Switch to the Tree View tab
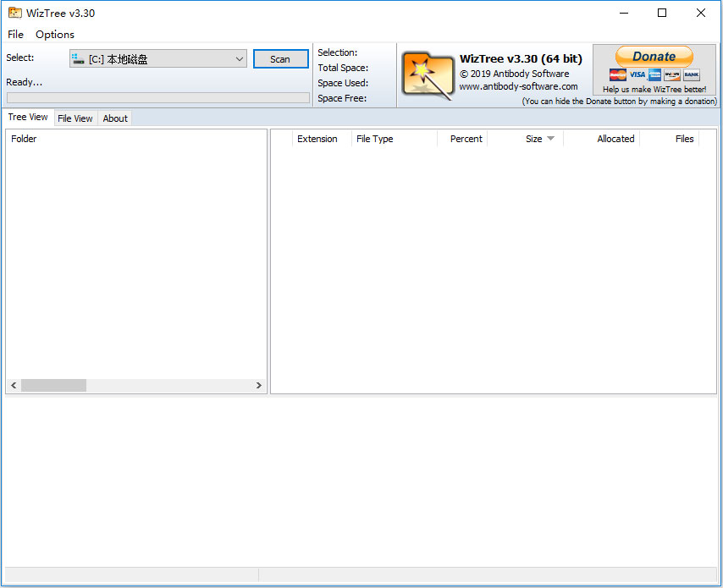This screenshot has height=588, width=723. point(28,117)
